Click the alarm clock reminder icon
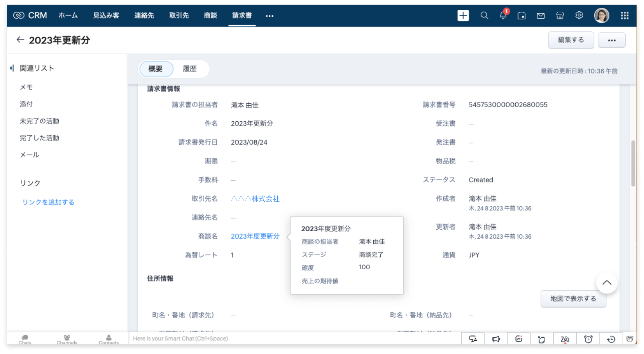Screen dimensions: 644x354 click(x=588, y=339)
